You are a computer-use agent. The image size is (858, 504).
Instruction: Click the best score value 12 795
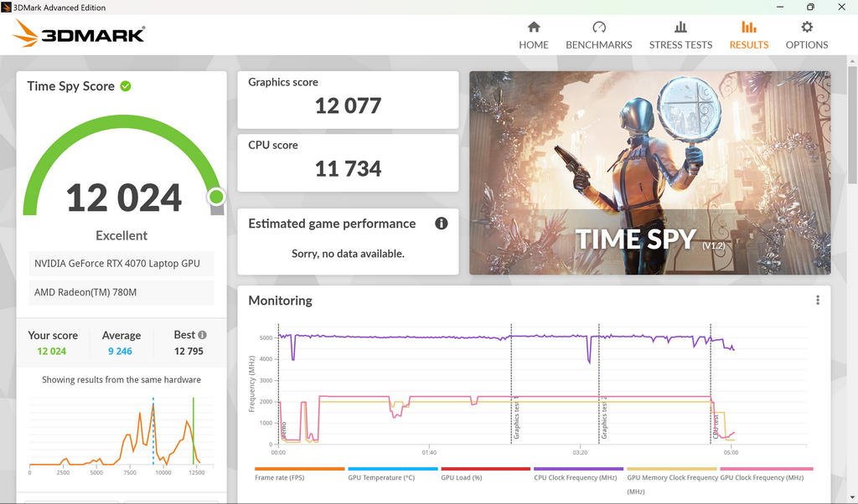point(189,351)
